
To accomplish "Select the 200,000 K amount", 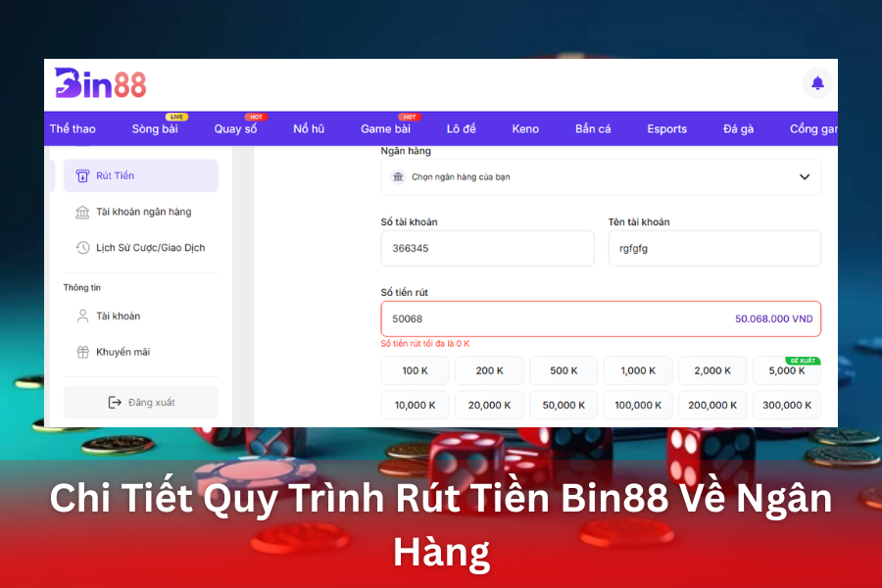I will (x=712, y=405).
